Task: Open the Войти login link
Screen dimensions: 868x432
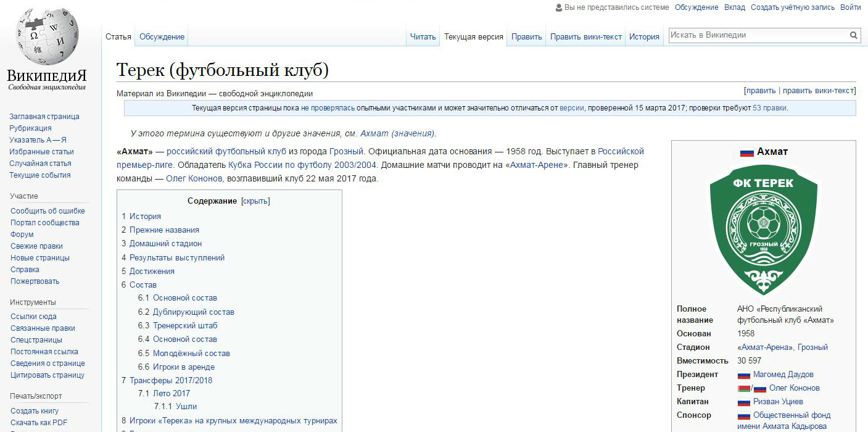Action: (850, 7)
